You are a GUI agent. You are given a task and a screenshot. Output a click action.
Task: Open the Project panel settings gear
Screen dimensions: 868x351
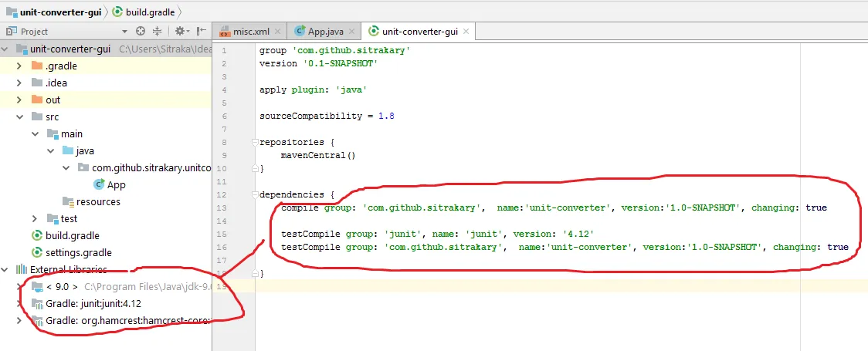pyautogui.click(x=180, y=32)
